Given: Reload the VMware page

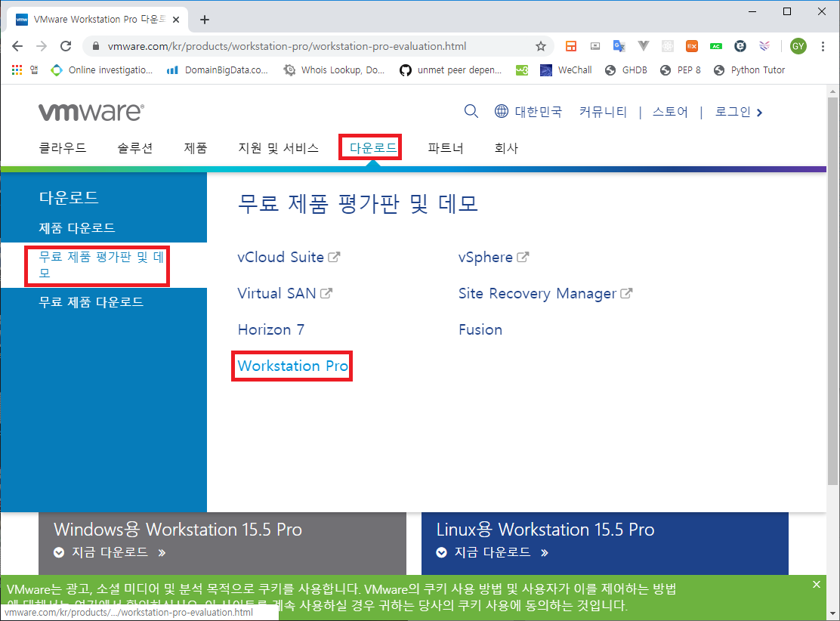Looking at the screenshot, I should tap(66, 46).
